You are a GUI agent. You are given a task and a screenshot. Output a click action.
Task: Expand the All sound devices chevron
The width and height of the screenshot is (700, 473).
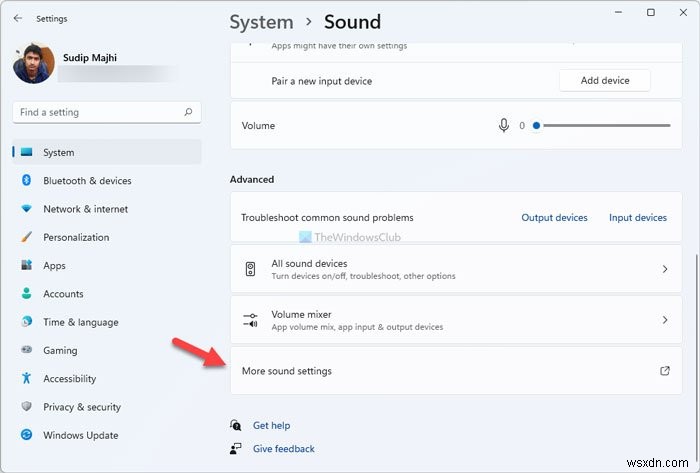tap(665, 269)
